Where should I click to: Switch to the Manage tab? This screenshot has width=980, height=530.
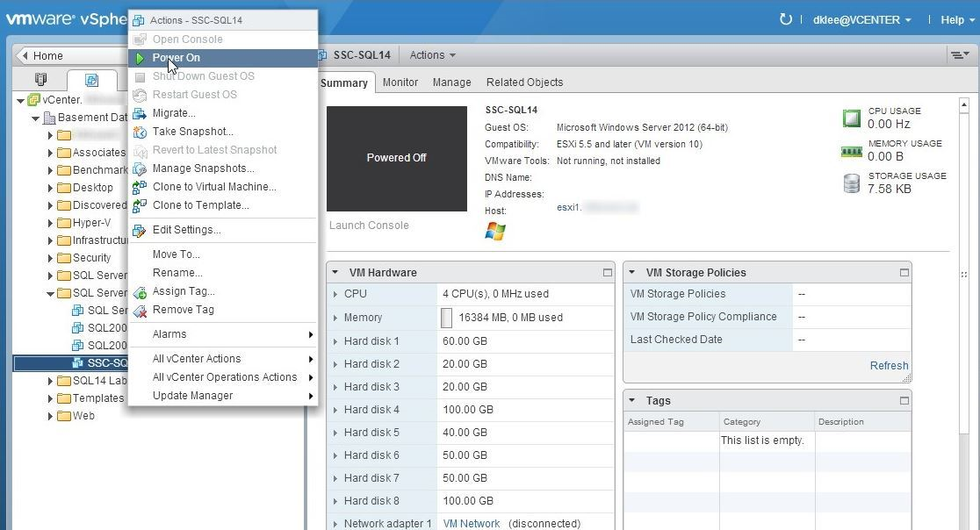click(x=452, y=82)
